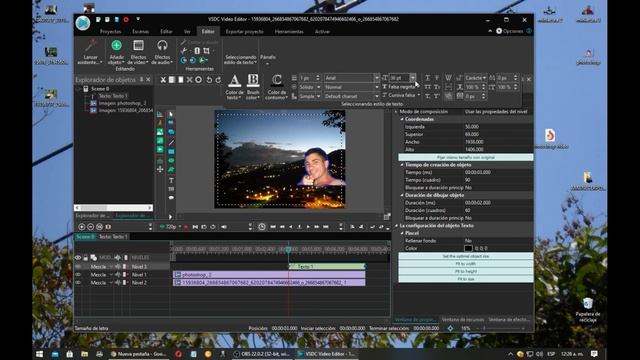Image resolution: width=640 pixels, height=360 pixels.
Task: Click Fijar mismo tamaño con original button
Action: coord(466,157)
